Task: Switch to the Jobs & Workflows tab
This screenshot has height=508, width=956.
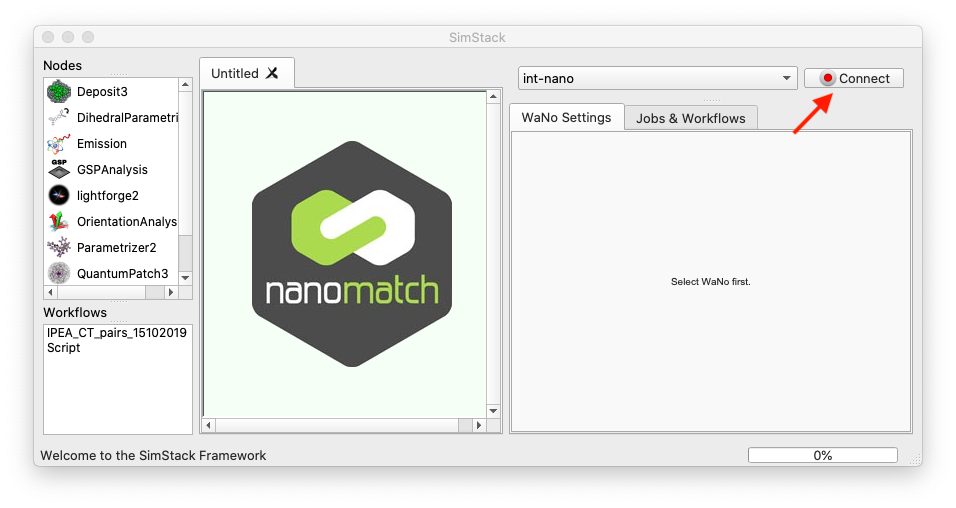Action: click(691, 118)
